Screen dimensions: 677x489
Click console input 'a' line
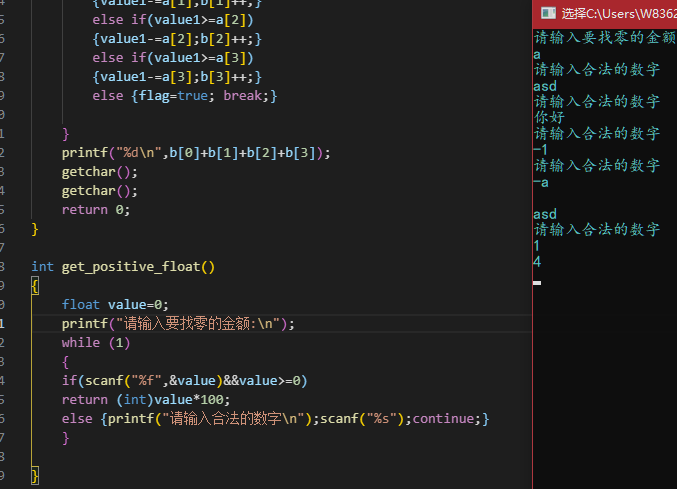click(x=537, y=55)
